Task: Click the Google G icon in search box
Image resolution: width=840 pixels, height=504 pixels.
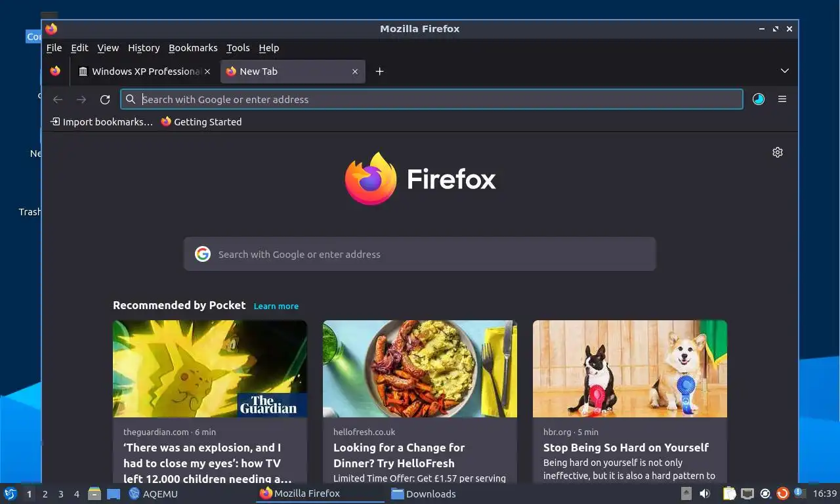Action: pos(203,254)
